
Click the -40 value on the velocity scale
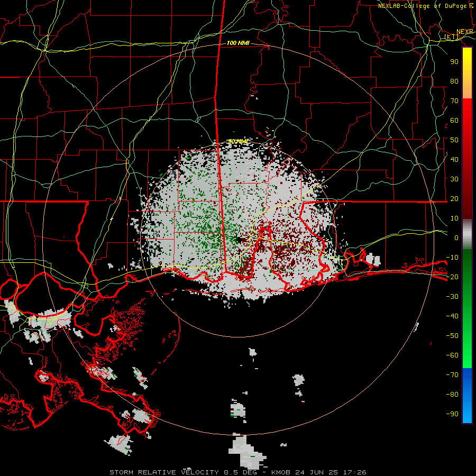pyautogui.click(x=452, y=316)
